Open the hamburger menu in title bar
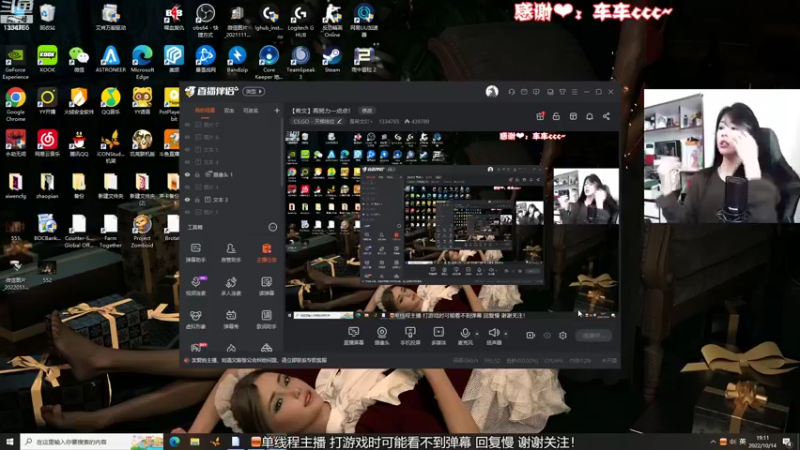The height and width of the screenshot is (450, 800). (x=574, y=92)
